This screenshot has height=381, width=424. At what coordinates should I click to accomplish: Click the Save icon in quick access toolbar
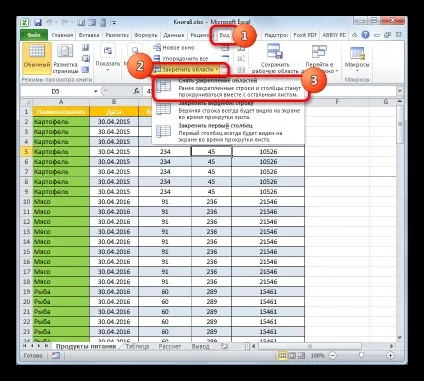coord(37,23)
